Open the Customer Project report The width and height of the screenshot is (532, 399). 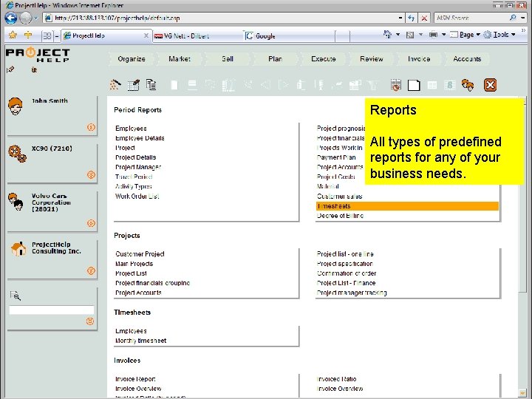[x=140, y=253]
